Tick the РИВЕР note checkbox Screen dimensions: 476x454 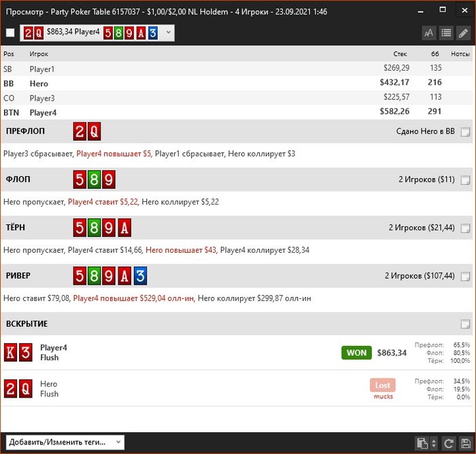[465, 276]
